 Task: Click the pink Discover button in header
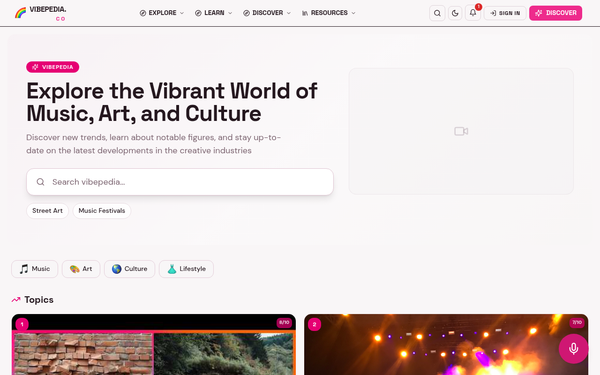pyautogui.click(x=556, y=13)
